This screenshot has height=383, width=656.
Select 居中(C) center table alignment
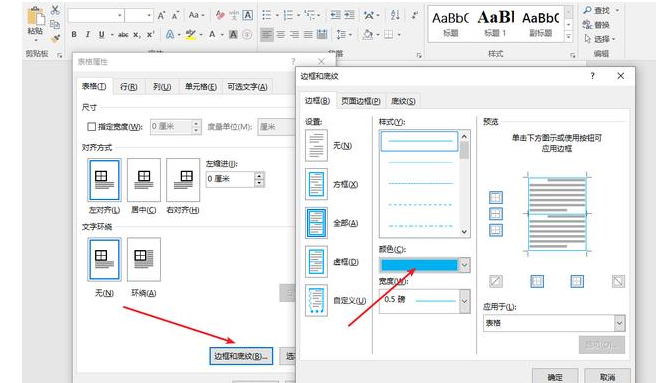(144, 180)
